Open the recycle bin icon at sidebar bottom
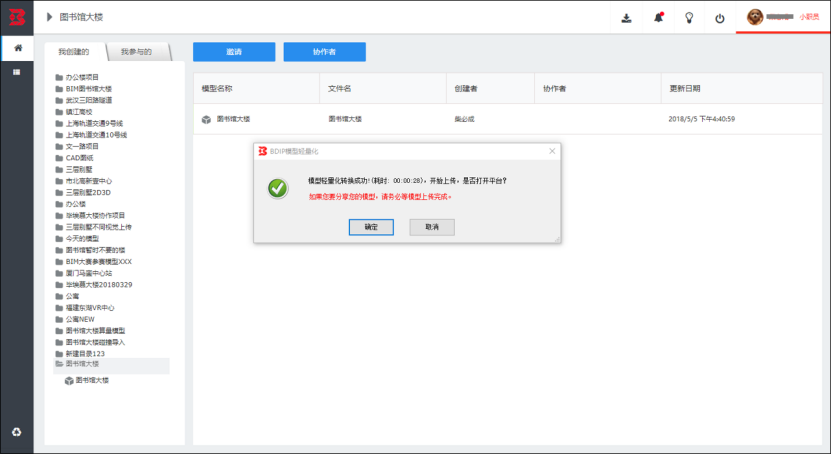 click(x=17, y=432)
